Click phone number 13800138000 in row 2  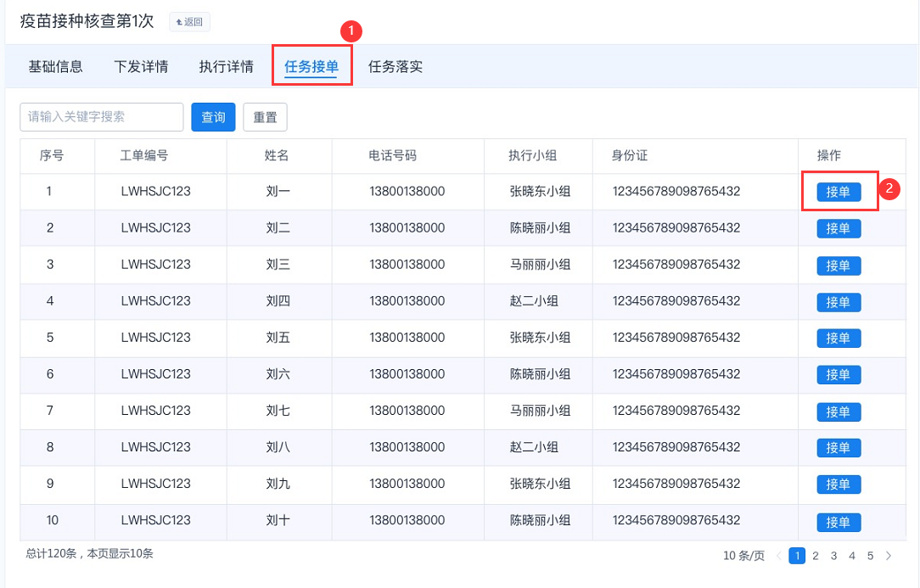click(x=407, y=227)
